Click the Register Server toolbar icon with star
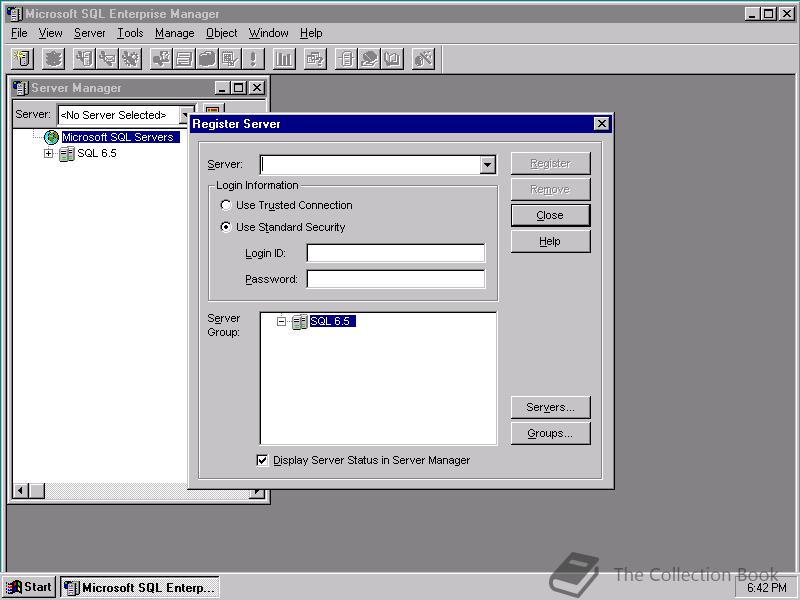 click(22, 59)
